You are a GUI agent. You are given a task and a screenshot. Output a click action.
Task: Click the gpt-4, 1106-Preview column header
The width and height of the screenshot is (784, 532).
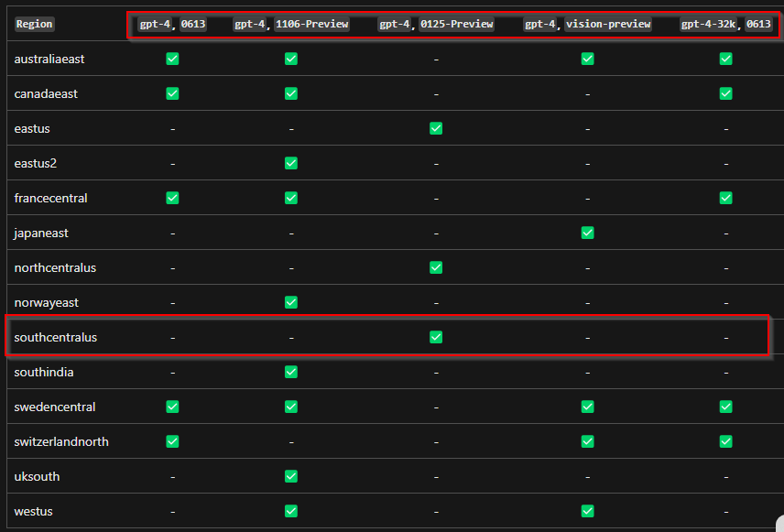coord(291,24)
